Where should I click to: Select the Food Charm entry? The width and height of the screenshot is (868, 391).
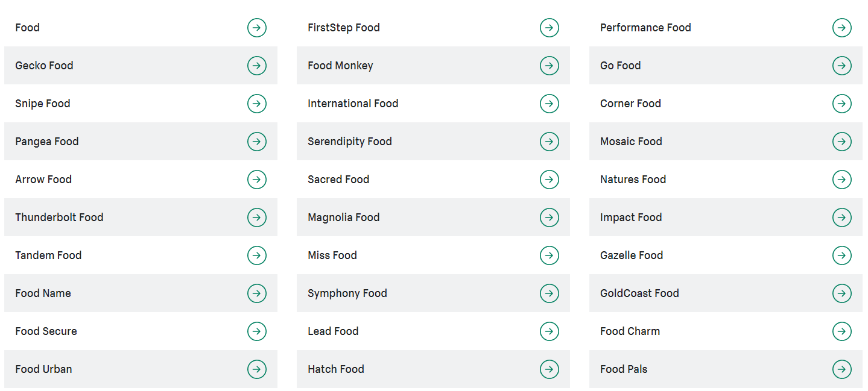[x=630, y=331]
